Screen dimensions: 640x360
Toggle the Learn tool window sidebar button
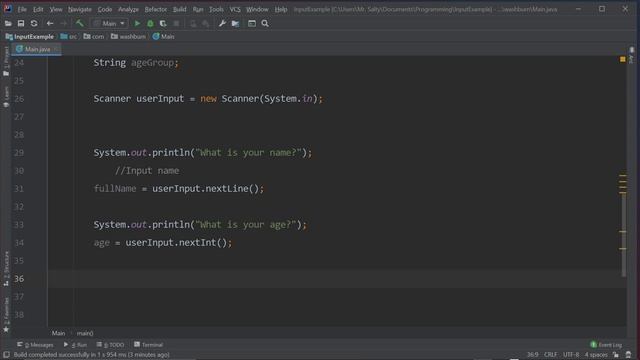pos(6,97)
